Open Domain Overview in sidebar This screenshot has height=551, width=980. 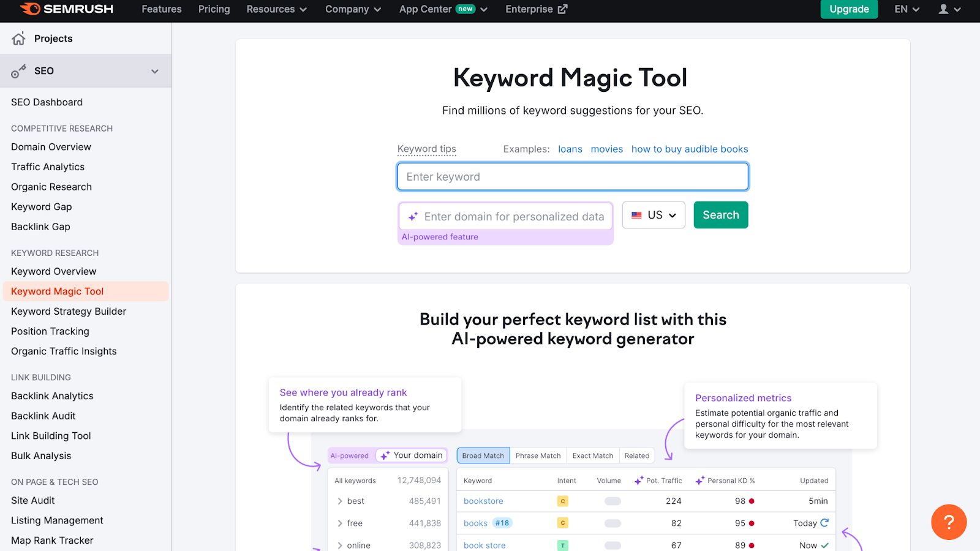click(x=51, y=147)
